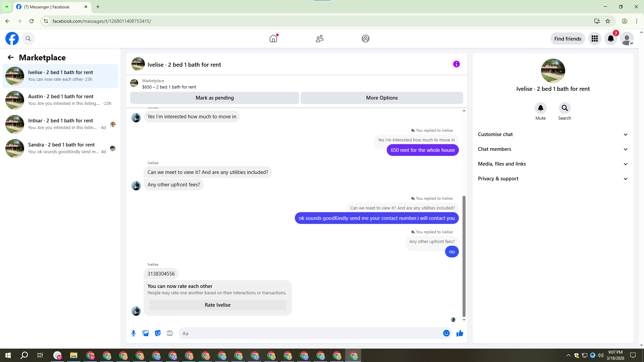Open the Sandra rental conversation

[x=60, y=148]
